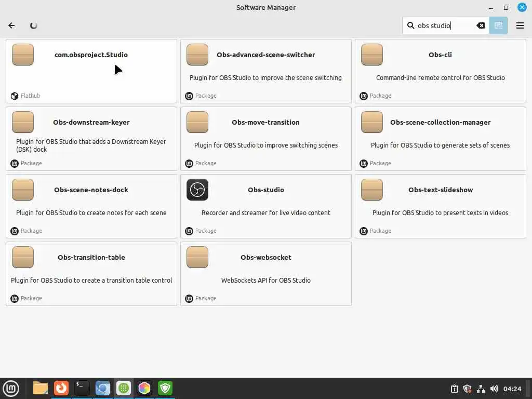This screenshot has width=532, height=399.
Task: Switch to Software Manager green taskbar icon
Action: 124,388
